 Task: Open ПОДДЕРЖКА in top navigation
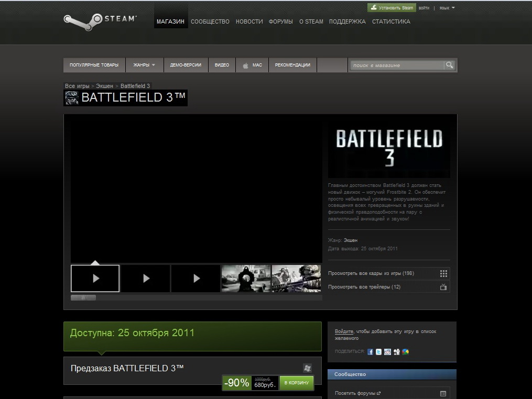(x=348, y=21)
